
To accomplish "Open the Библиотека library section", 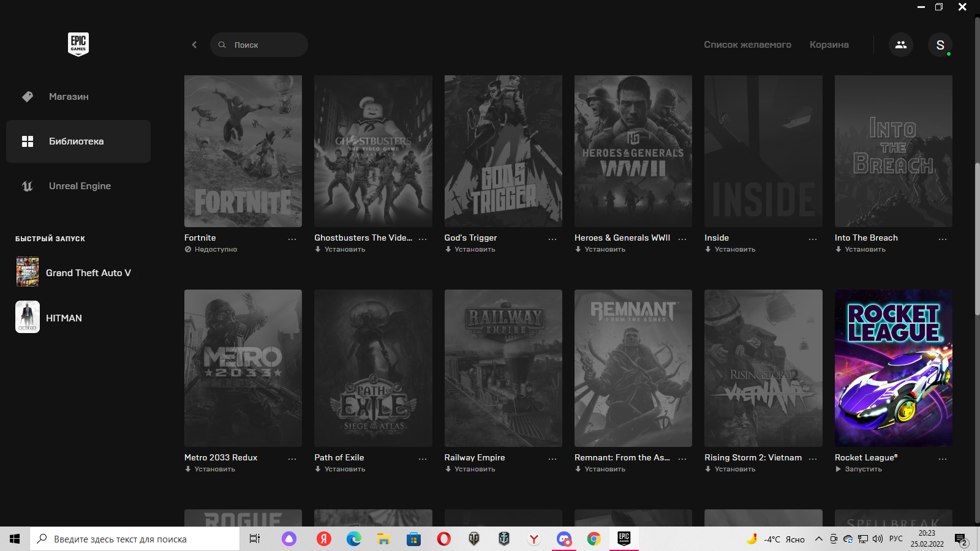I will click(77, 141).
